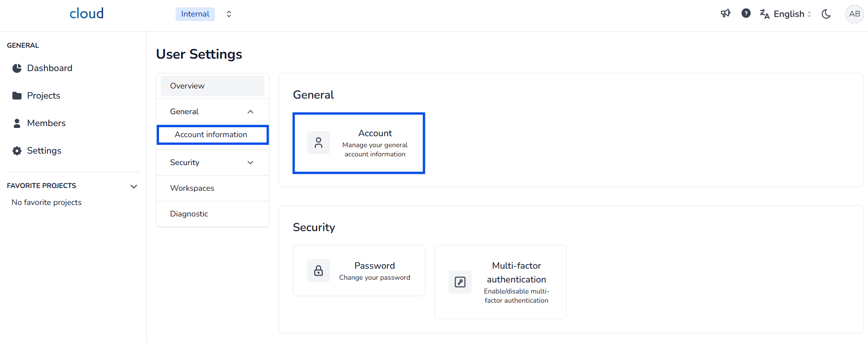
Task: Click the Password lock icon
Action: click(x=319, y=271)
